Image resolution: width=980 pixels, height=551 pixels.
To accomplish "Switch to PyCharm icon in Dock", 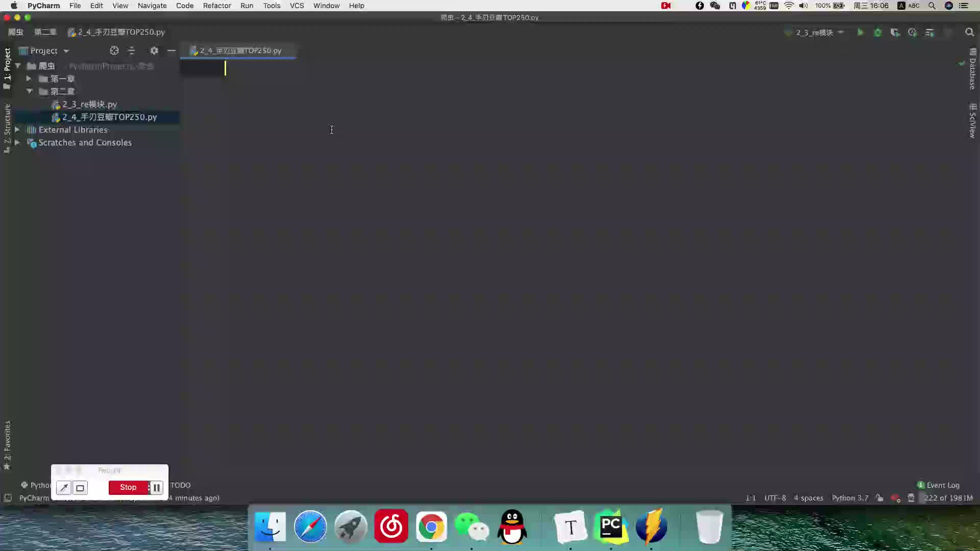I will coord(611,527).
